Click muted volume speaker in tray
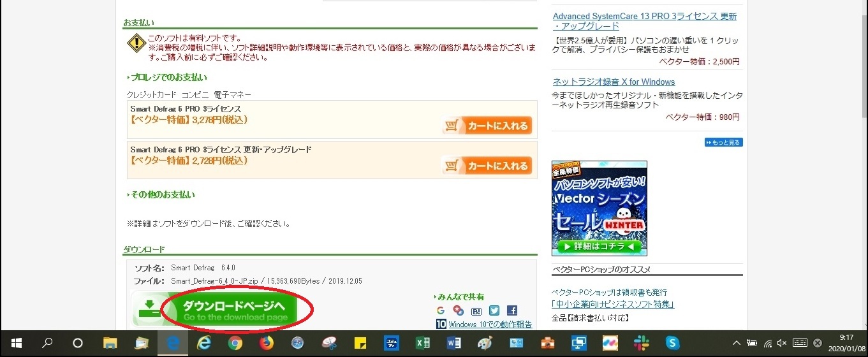This screenshot has height=357, width=868. coord(783,343)
